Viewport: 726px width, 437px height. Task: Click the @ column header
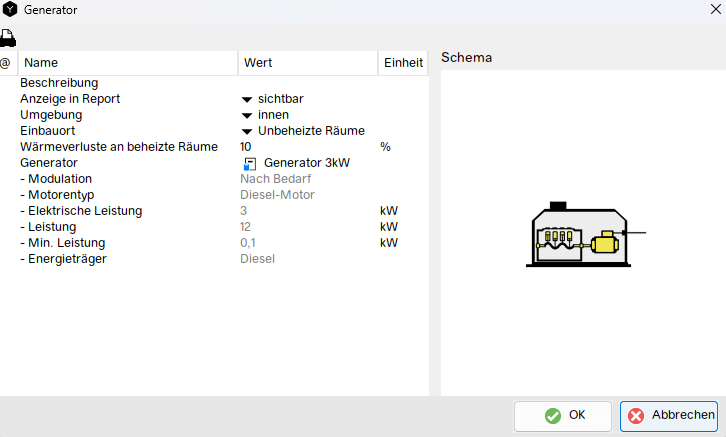click(6, 62)
